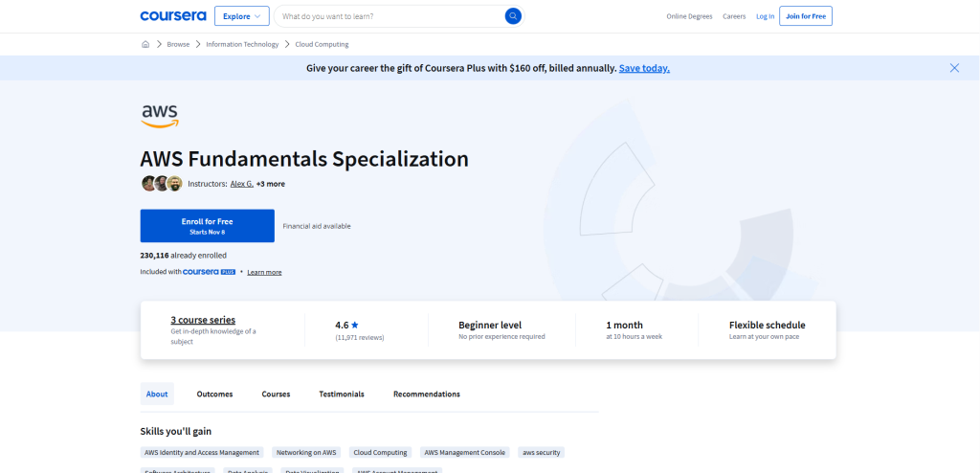Click the 'Save today.' promo link
Image resolution: width=980 pixels, height=473 pixels.
click(644, 68)
